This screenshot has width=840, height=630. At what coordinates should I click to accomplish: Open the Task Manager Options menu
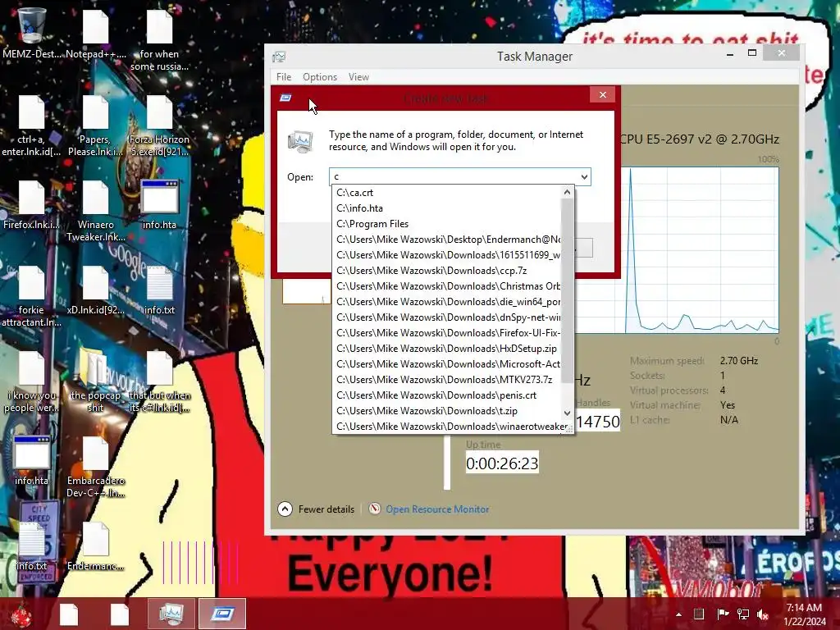pyautogui.click(x=320, y=77)
